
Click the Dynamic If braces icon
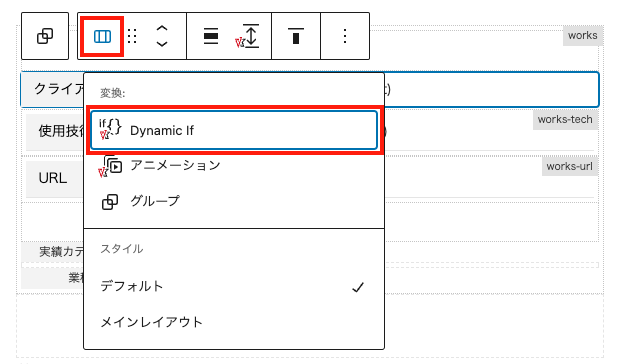coord(110,130)
